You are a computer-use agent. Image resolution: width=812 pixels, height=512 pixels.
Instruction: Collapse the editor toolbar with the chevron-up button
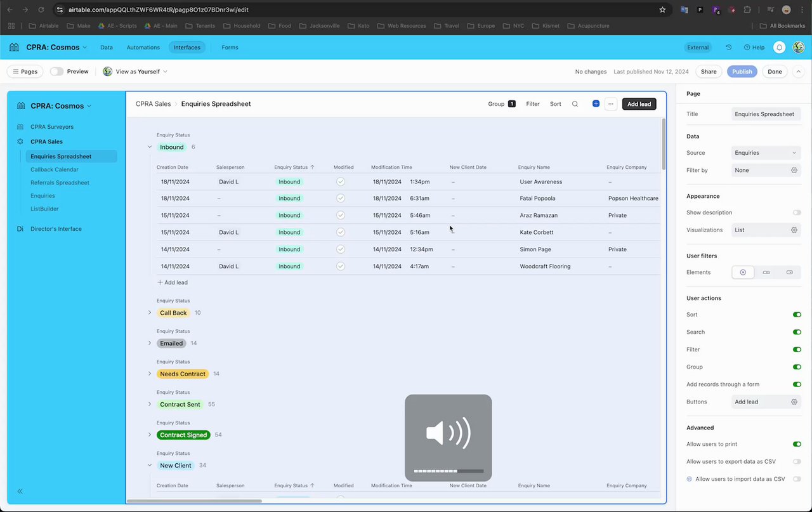point(799,72)
